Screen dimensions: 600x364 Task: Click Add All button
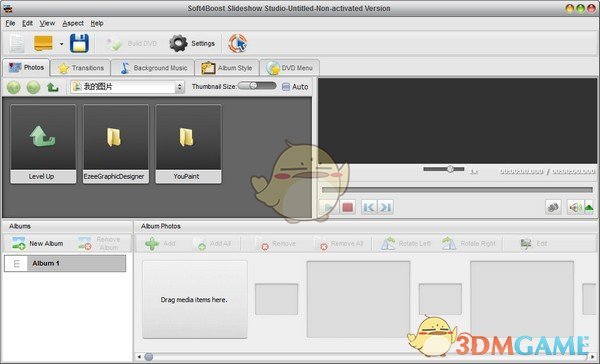point(212,243)
